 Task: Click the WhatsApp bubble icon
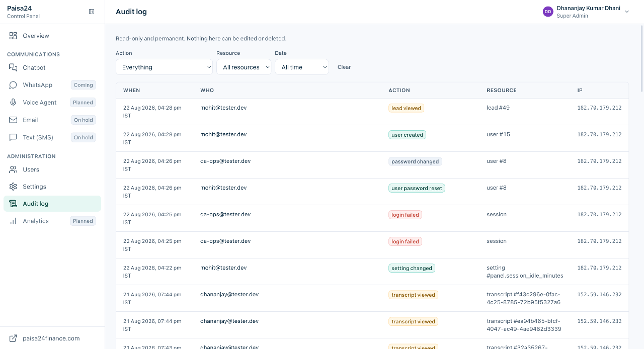(x=13, y=85)
